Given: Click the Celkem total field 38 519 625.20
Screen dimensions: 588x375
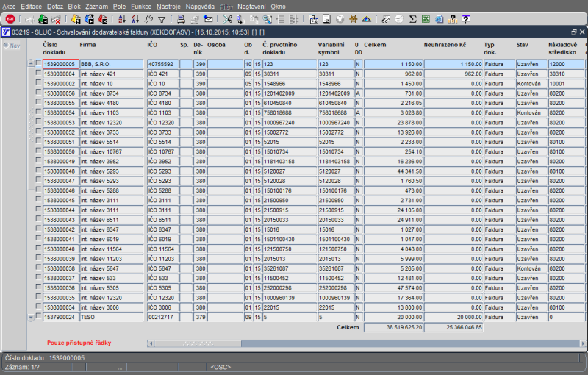Looking at the screenshot, I should click(x=393, y=327).
